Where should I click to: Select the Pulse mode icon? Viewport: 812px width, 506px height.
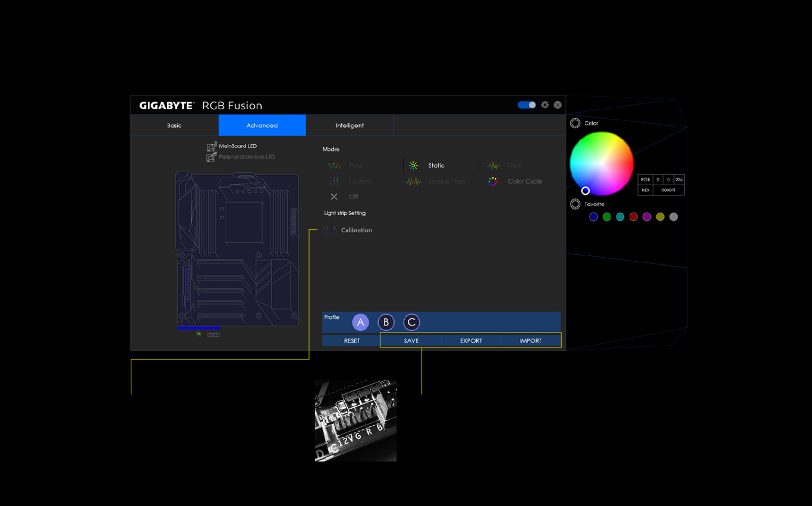(x=334, y=166)
